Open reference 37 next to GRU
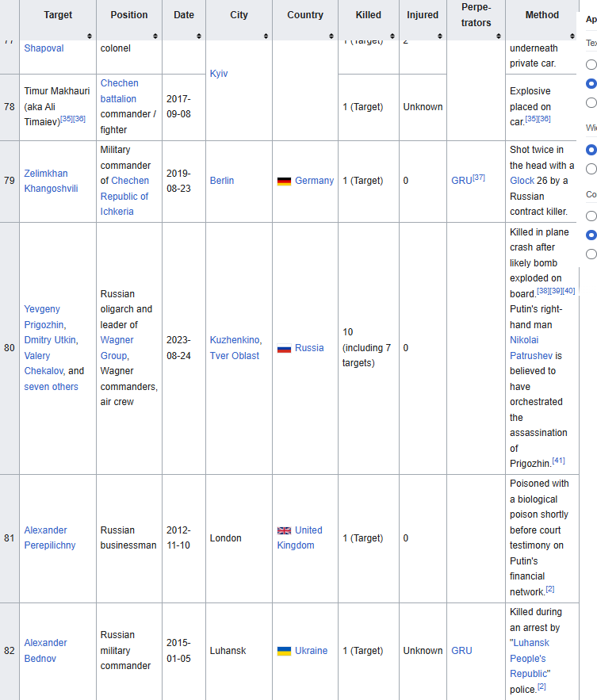 (479, 178)
